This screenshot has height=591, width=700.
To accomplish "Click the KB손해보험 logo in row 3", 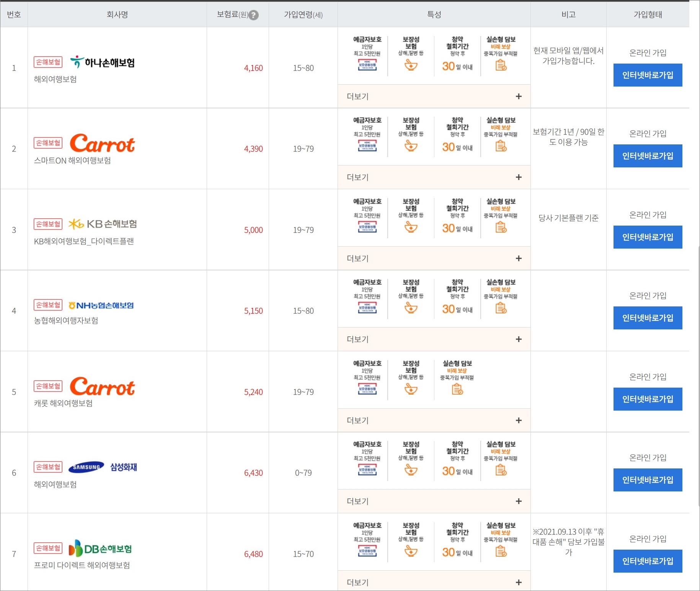I will (x=103, y=224).
